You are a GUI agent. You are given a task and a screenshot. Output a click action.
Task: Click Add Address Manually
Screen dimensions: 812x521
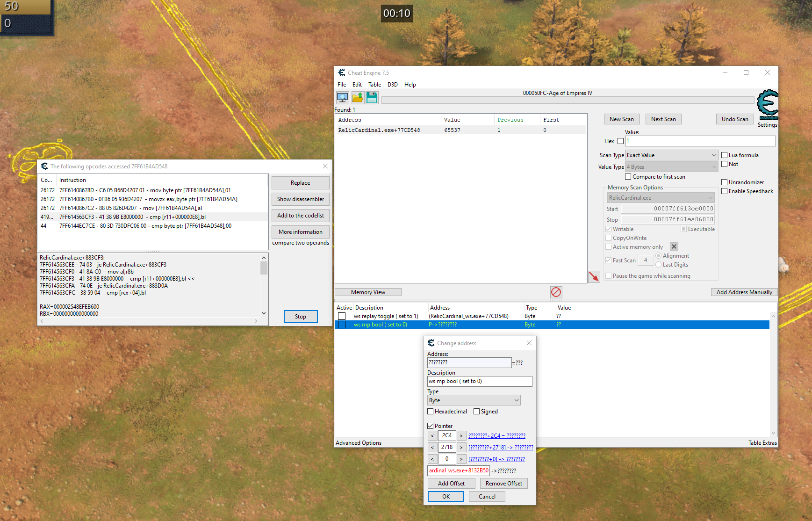pos(744,292)
